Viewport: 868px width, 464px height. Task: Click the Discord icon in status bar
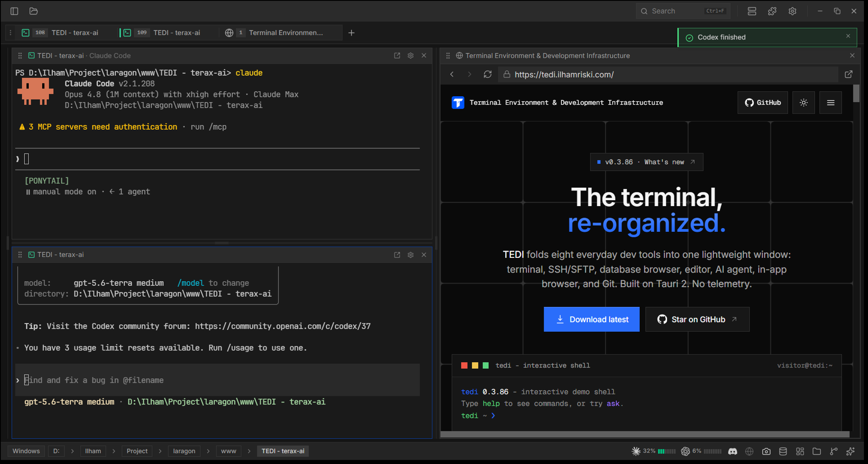tap(733, 451)
